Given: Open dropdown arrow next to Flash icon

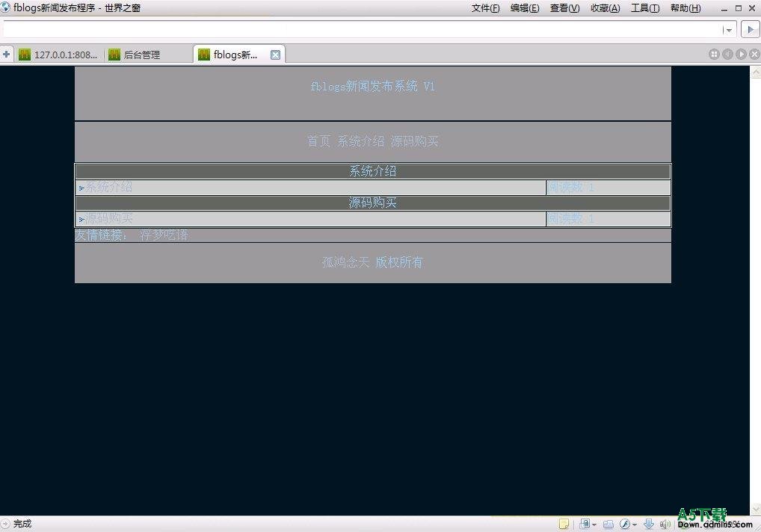Looking at the screenshot, I should click(635, 525).
